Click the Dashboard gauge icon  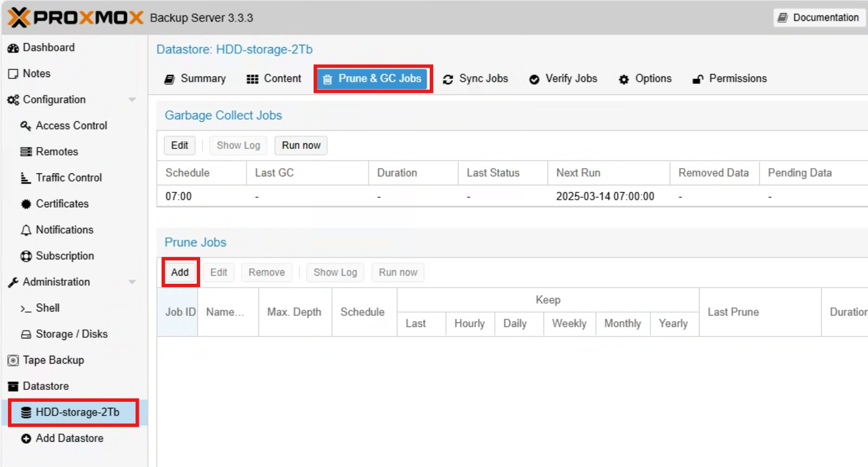[13, 48]
